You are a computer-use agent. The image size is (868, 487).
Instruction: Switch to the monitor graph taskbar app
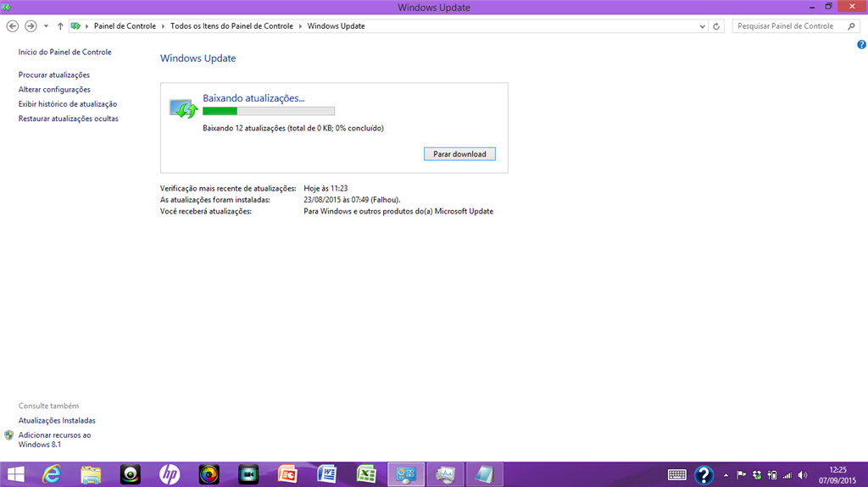(x=445, y=474)
